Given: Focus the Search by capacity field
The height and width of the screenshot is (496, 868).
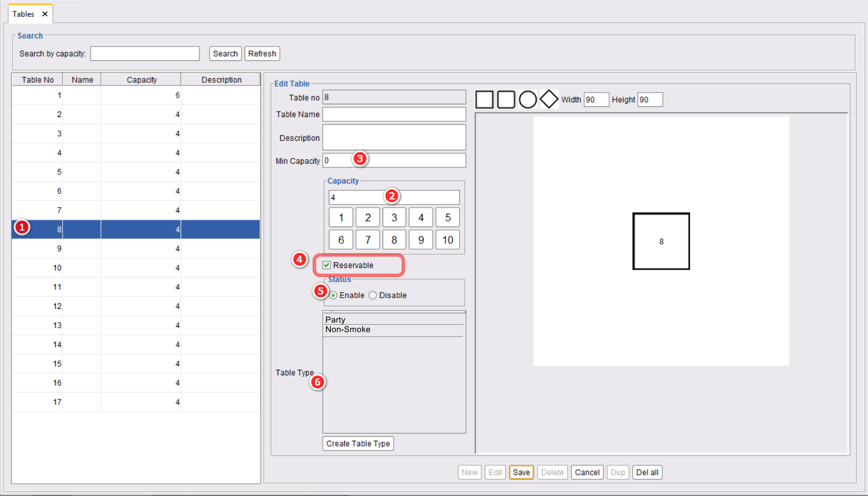Looking at the screenshot, I should pyautogui.click(x=145, y=53).
